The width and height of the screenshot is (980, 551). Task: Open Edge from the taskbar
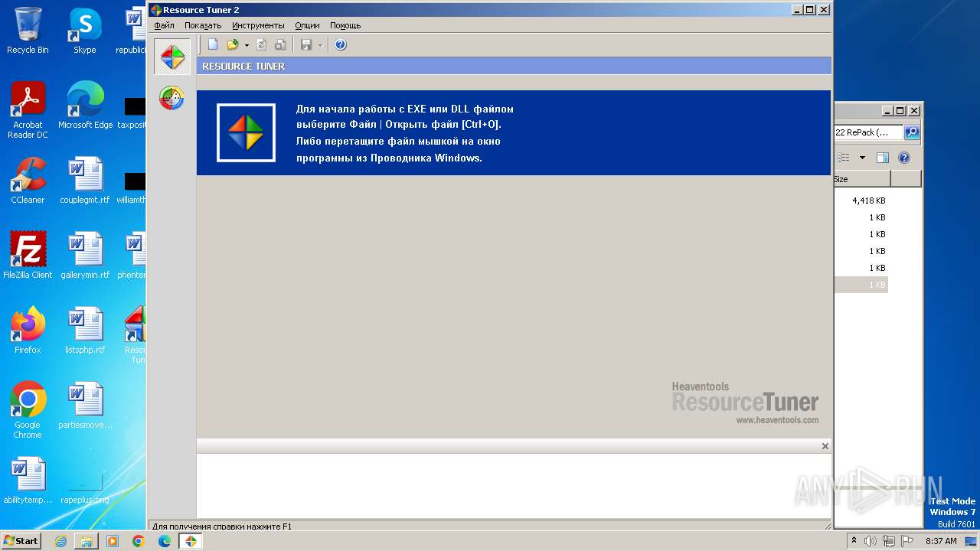(x=165, y=541)
